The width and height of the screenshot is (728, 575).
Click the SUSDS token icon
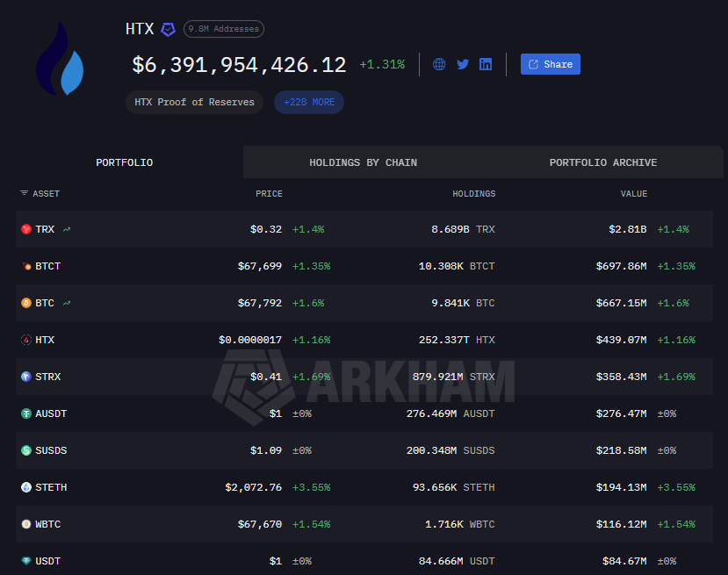26,450
